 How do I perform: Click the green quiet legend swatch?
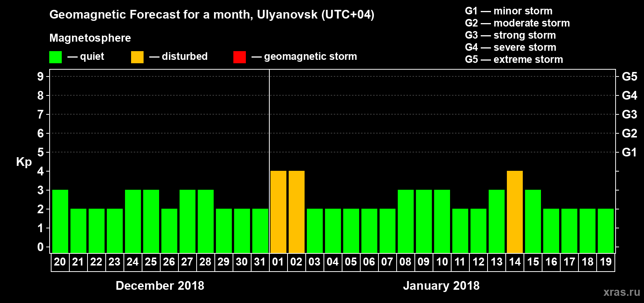55,57
